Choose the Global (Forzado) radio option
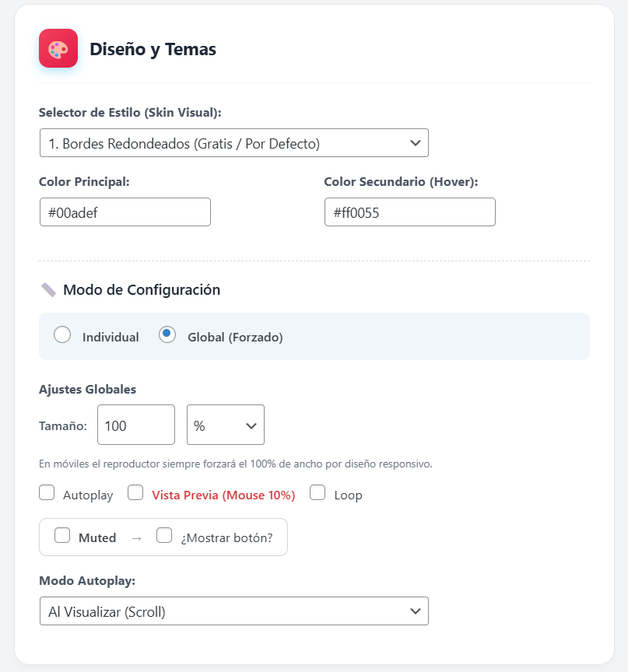 pyautogui.click(x=167, y=335)
